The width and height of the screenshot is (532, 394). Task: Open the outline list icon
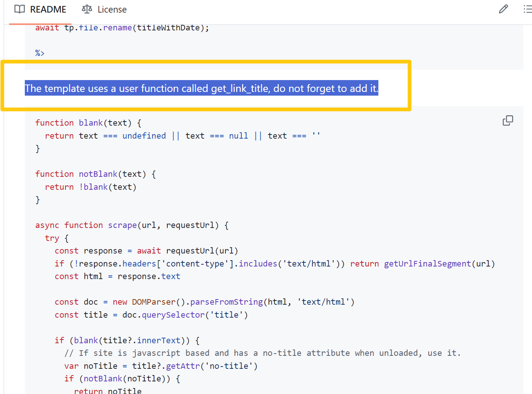click(528, 9)
